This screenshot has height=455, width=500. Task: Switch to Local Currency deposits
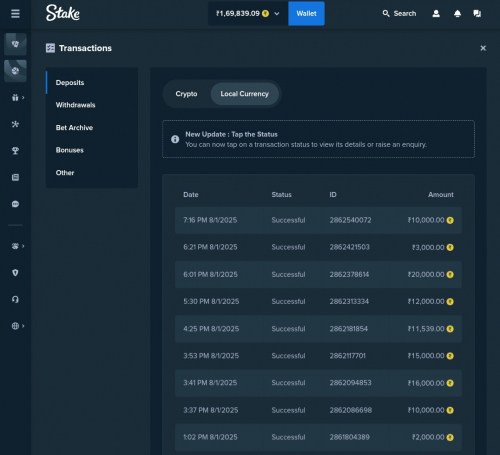244,94
